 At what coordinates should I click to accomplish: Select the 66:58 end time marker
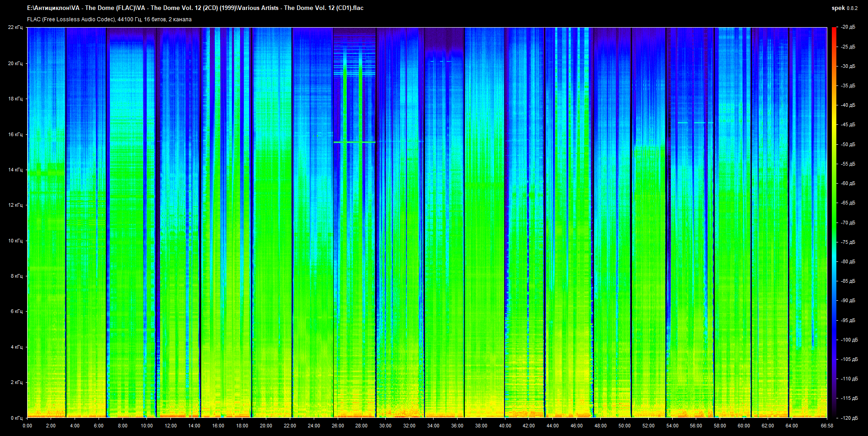tap(826, 426)
